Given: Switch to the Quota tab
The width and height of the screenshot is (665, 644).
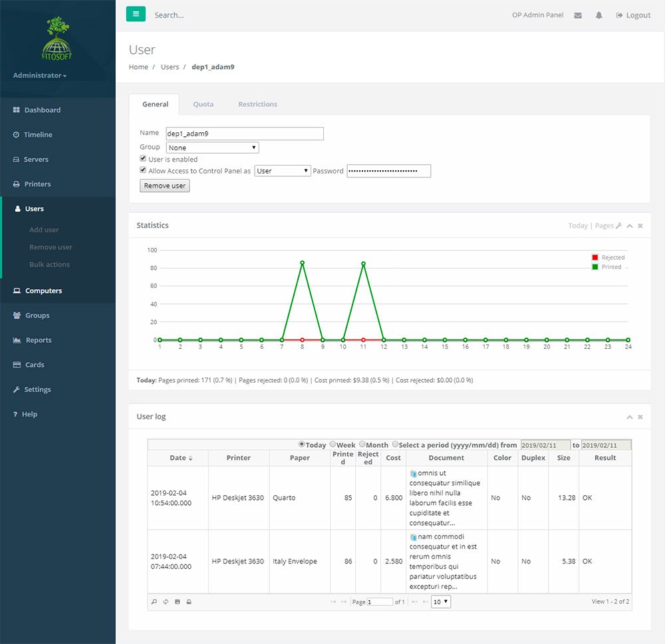Looking at the screenshot, I should click(x=203, y=104).
